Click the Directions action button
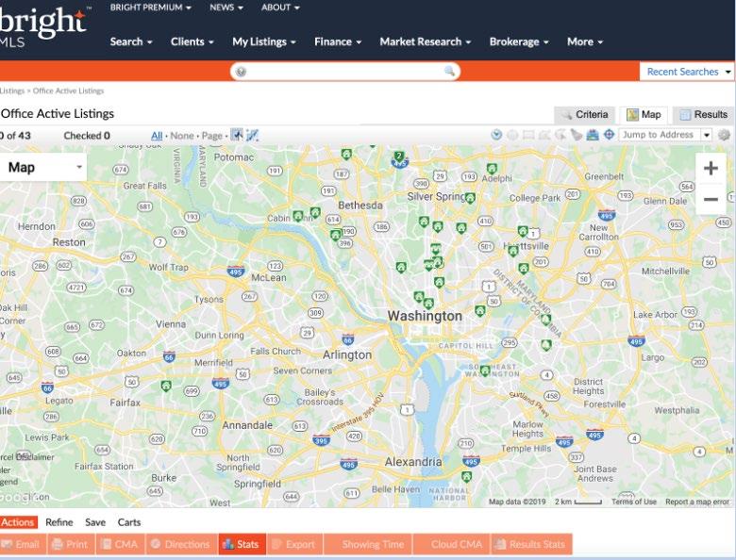 coord(182,544)
